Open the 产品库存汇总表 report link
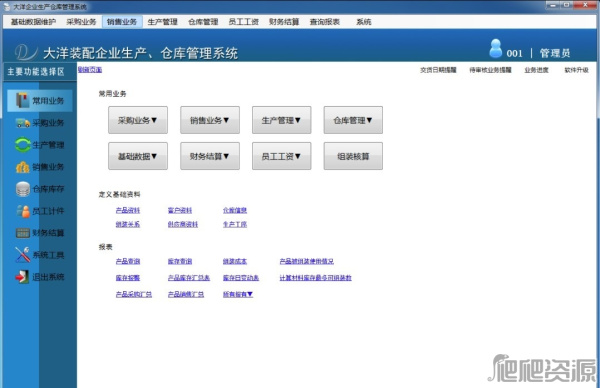Image resolution: width=600 pixels, height=388 pixels. [189, 278]
